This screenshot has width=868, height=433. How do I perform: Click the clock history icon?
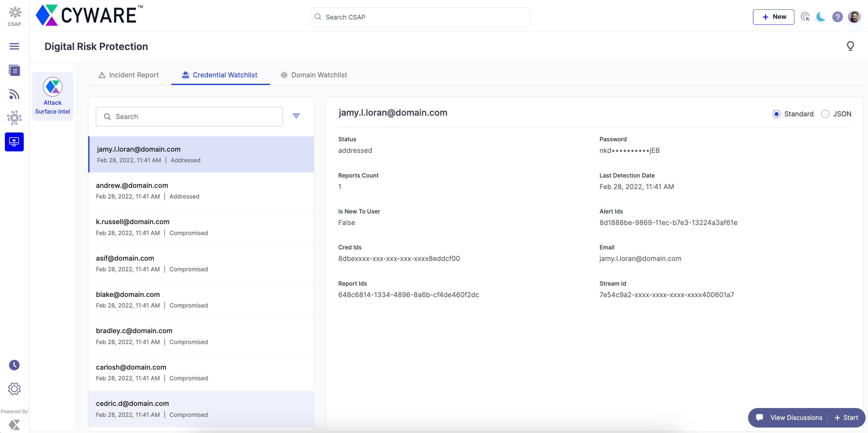[x=14, y=365]
